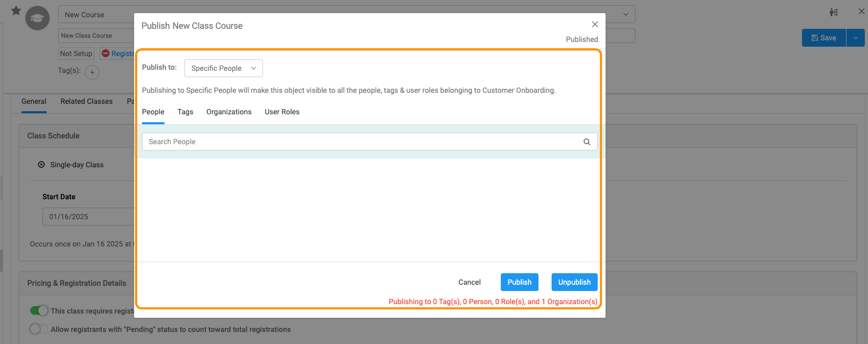
Task: Save the course with the Save button
Action: [824, 38]
